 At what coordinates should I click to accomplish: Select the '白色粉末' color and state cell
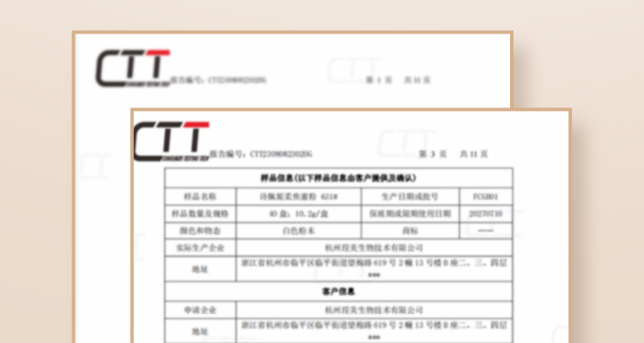299,230
